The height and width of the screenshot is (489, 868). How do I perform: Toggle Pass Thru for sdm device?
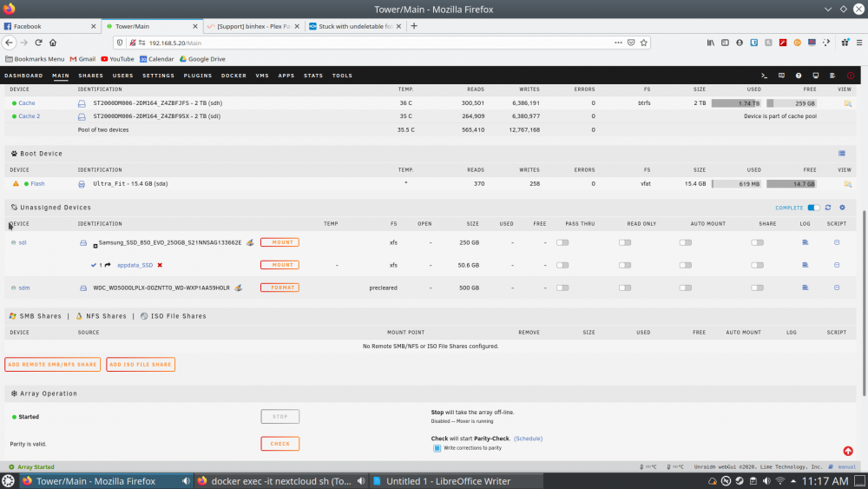click(562, 288)
